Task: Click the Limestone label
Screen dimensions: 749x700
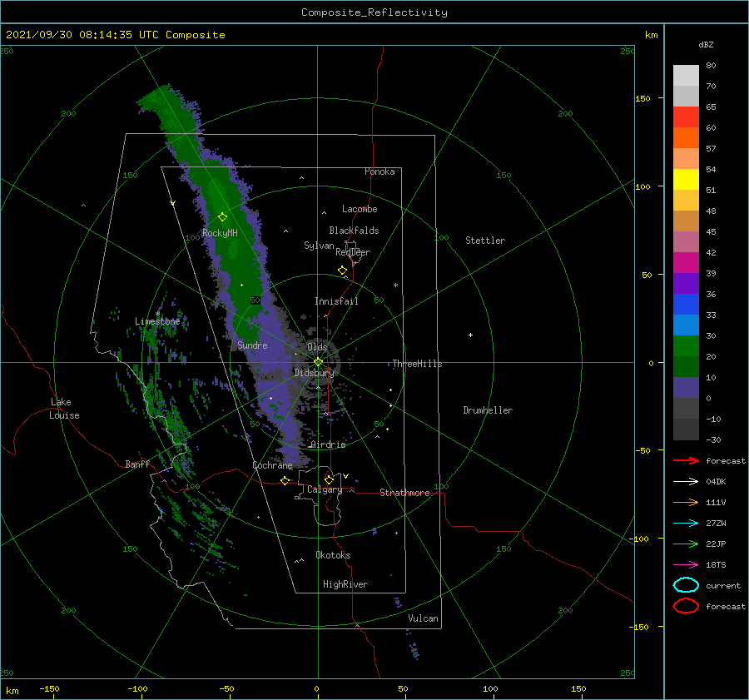Action: click(157, 321)
